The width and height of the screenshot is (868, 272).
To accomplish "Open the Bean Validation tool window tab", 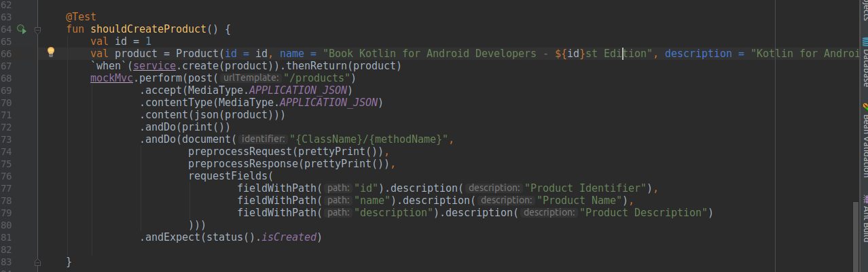I will (864, 139).
